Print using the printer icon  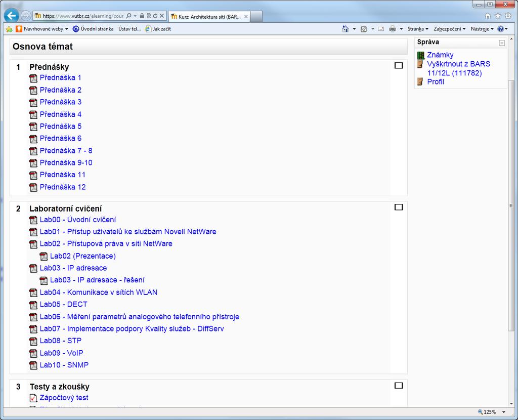pyautogui.click(x=392, y=29)
